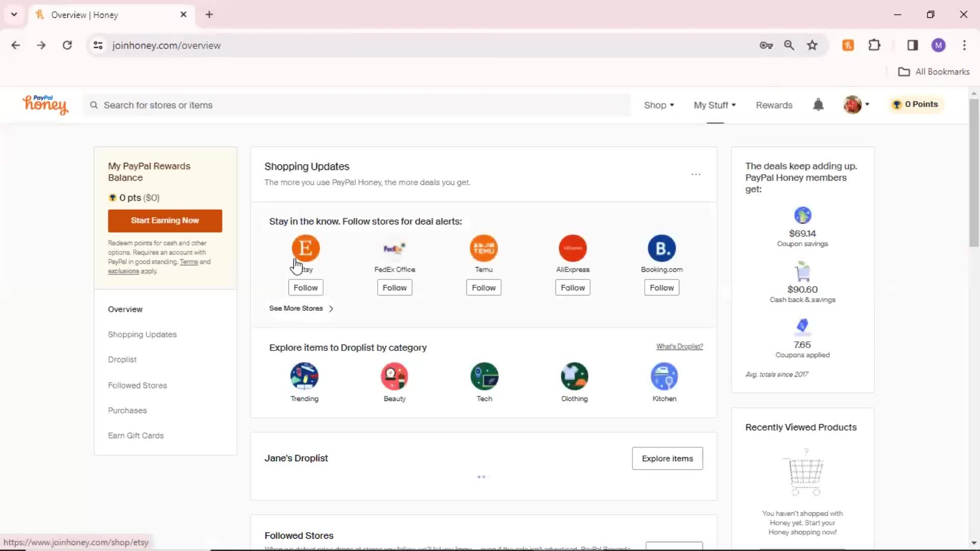Click the Booking.com store icon
The height and width of the screenshot is (551, 980).
click(661, 248)
